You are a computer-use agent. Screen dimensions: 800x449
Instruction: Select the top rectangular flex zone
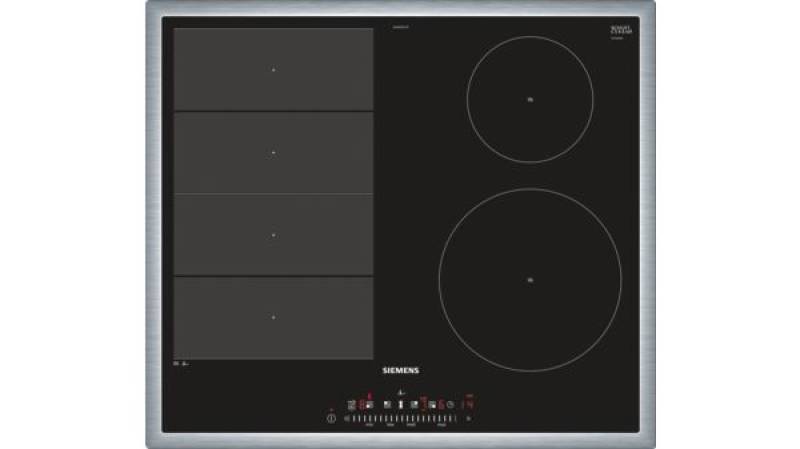pos(273,69)
